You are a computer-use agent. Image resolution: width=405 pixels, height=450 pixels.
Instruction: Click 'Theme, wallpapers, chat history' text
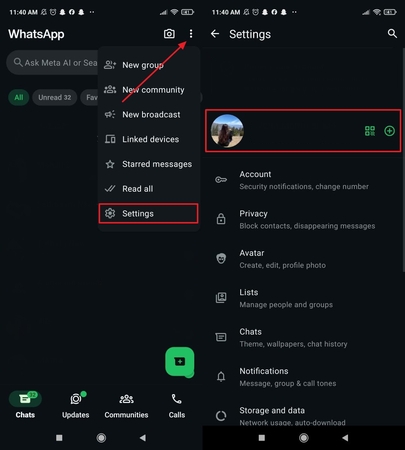pyautogui.click(x=293, y=344)
